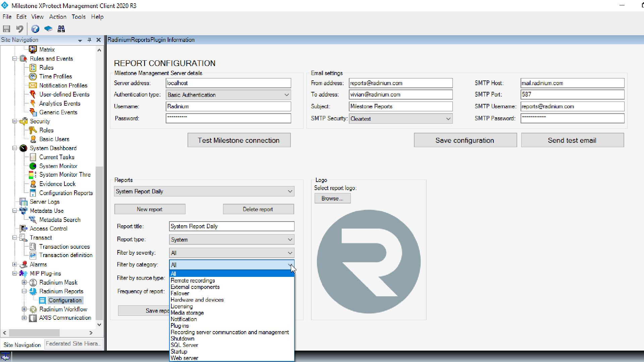Click the binoculars search icon
This screenshot has width=644, height=362.
(61, 29)
